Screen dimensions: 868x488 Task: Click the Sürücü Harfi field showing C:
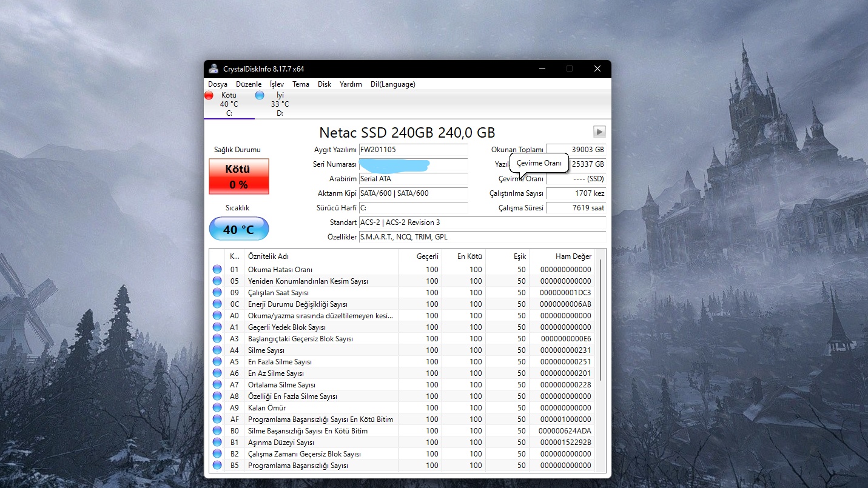pos(413,208)
